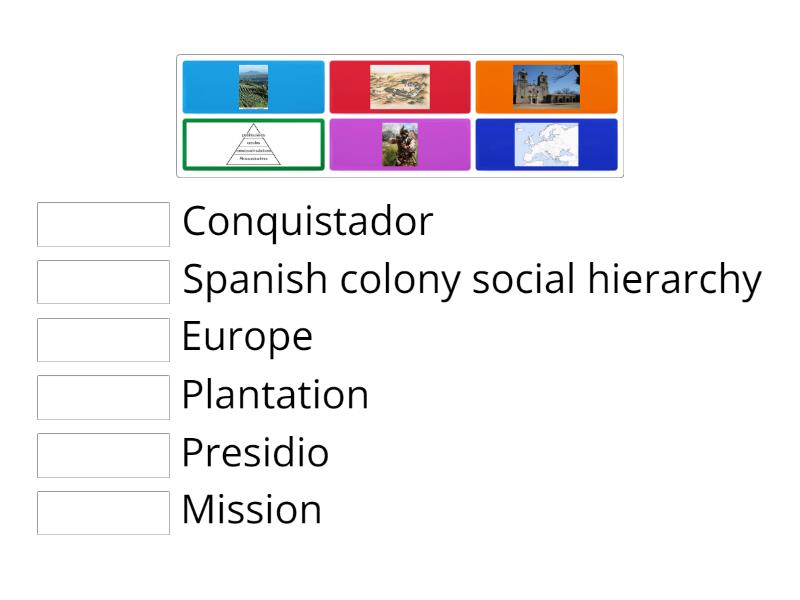The height and width of the screenshot is (600, 800).
Task: Select the answer box beside Conquistador
Action: pos(103,224)
